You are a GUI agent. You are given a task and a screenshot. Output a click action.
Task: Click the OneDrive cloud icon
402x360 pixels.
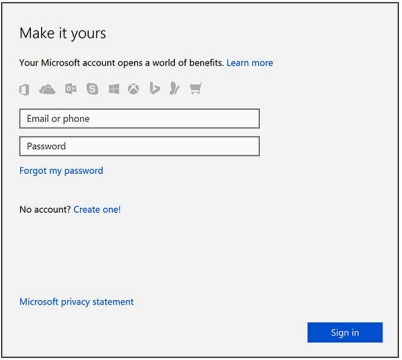[x=47, y=89]
